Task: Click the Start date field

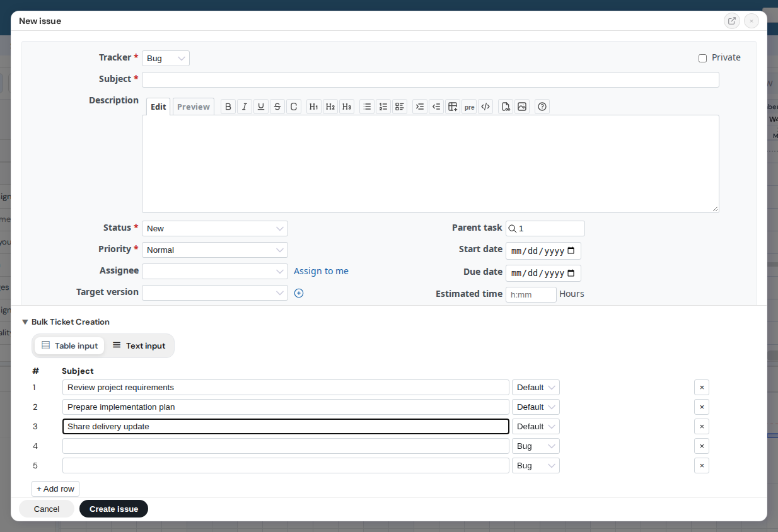Action: [x=543, y=251]
